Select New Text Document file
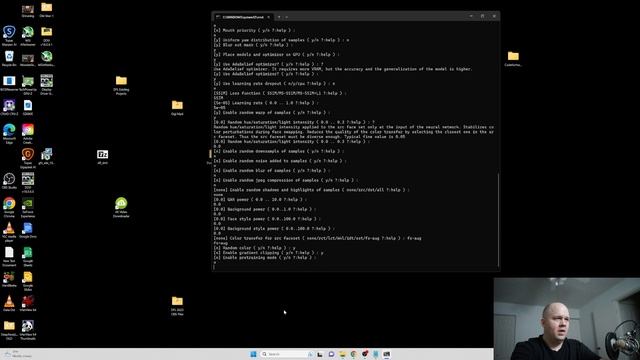The image size is (640, 360). coord(9,256)
